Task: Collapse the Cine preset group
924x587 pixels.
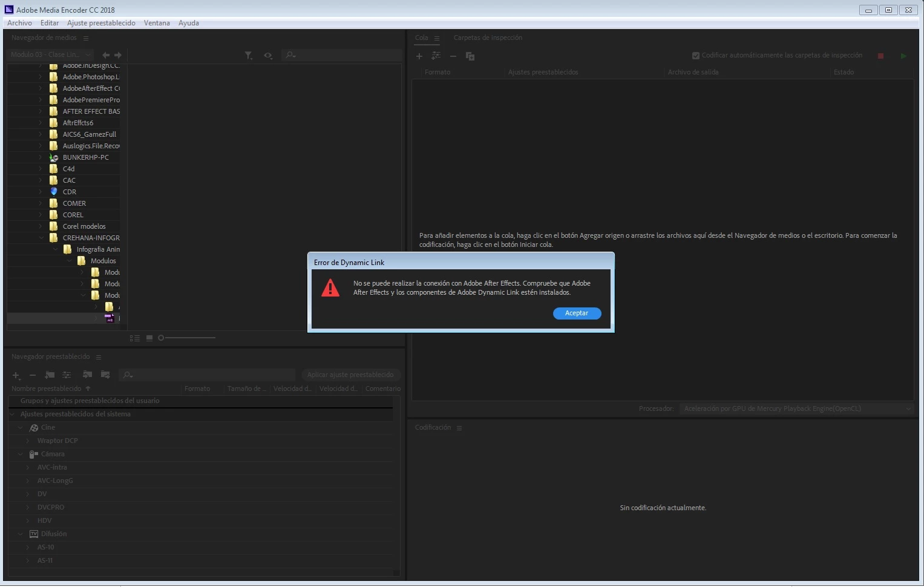Action: tap(20, 428)
